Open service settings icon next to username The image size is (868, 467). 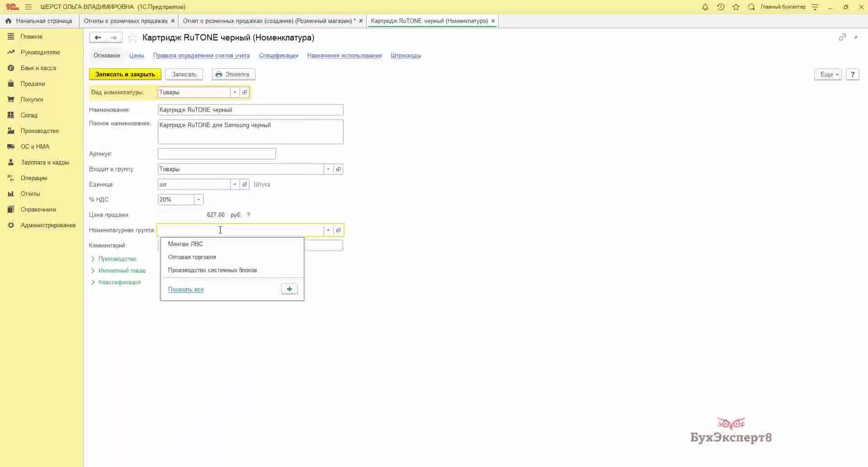point(815,7)
